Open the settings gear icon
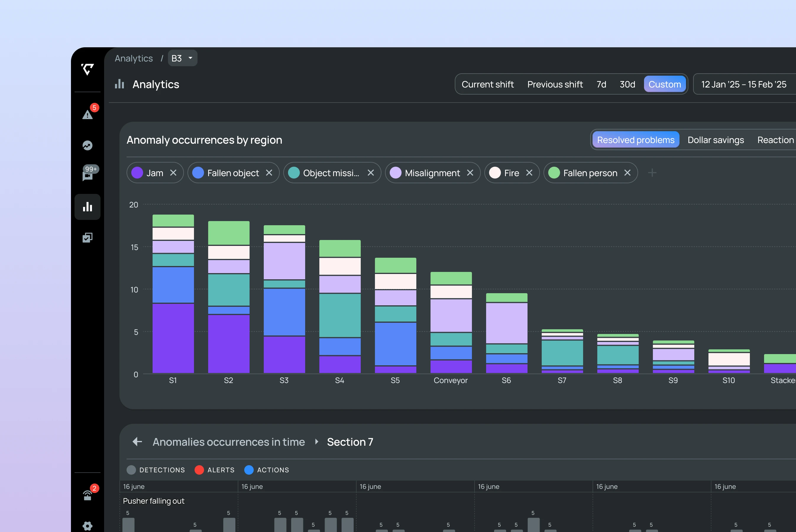The width and height of the screenshot is (796, 532). pyautogui.click(x=88, y=525)
